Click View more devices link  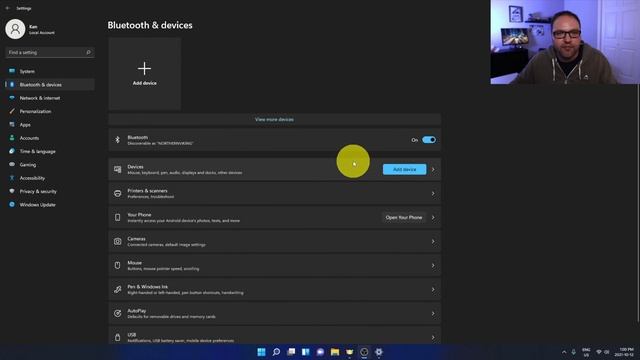(x=274, y=120)
